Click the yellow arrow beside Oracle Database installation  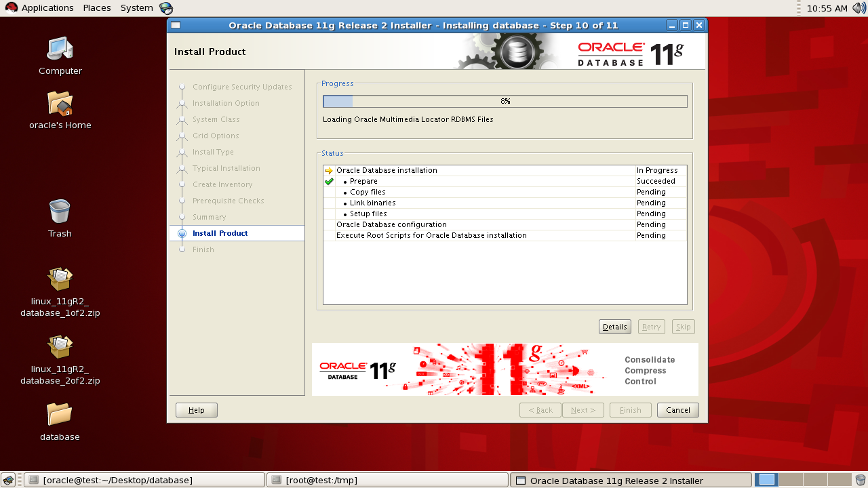click(329, 171)
